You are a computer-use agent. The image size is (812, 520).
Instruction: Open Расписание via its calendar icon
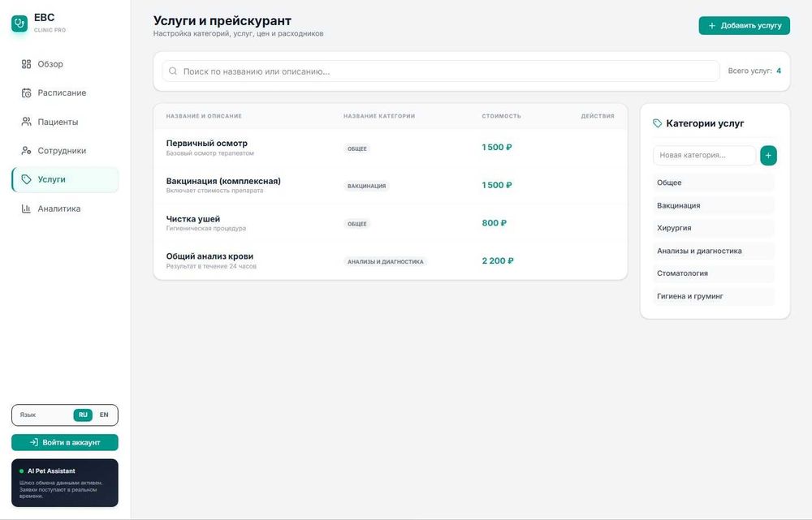pyautogui.click(x=26, y=93)
